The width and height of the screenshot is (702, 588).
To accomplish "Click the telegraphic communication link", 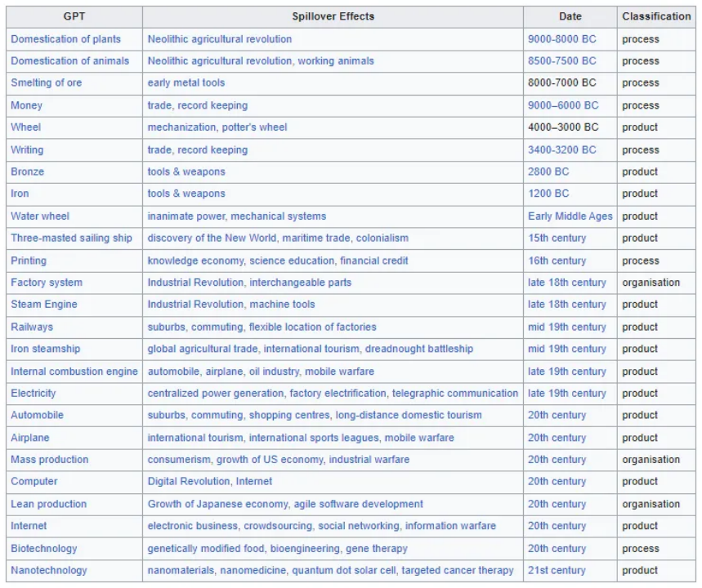I will (455, 394).
